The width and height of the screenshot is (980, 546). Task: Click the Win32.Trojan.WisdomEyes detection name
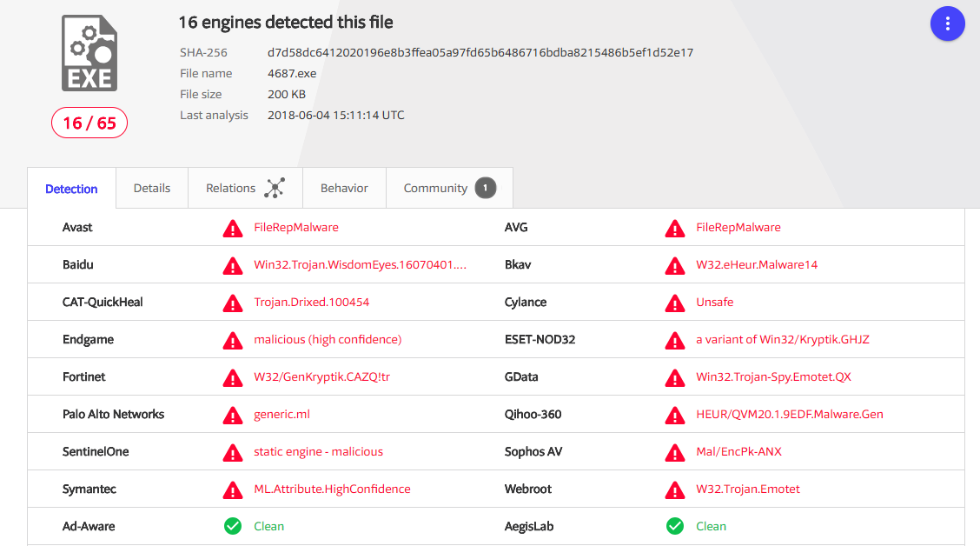(360, 264)
